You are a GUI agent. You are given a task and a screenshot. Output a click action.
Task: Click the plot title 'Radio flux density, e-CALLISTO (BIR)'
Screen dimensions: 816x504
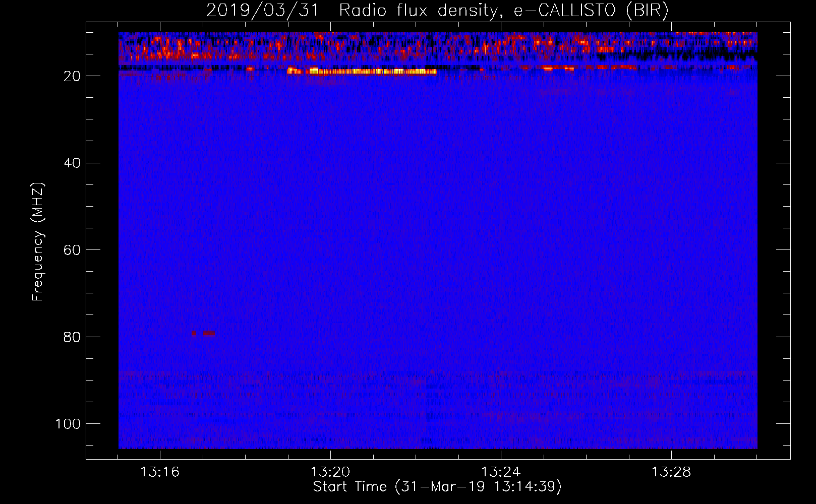[504, 11]
